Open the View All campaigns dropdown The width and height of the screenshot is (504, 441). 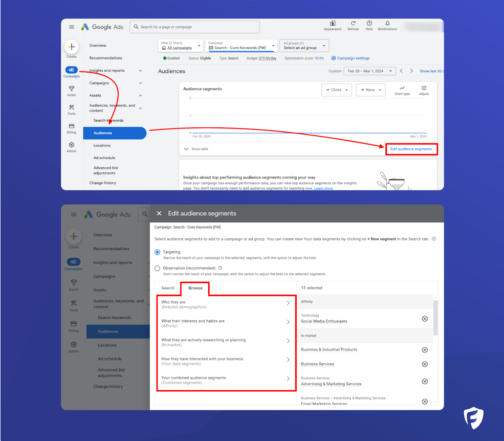point(181,46)
